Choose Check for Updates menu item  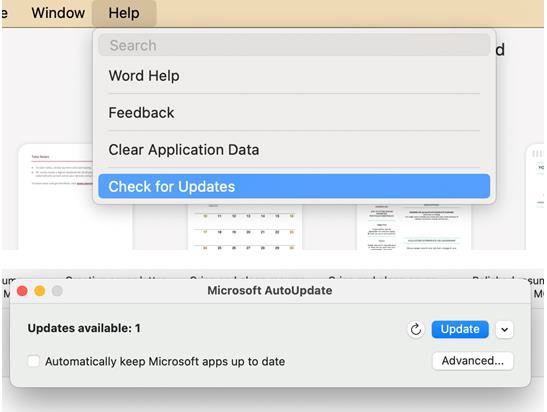[x=294, y=186]
